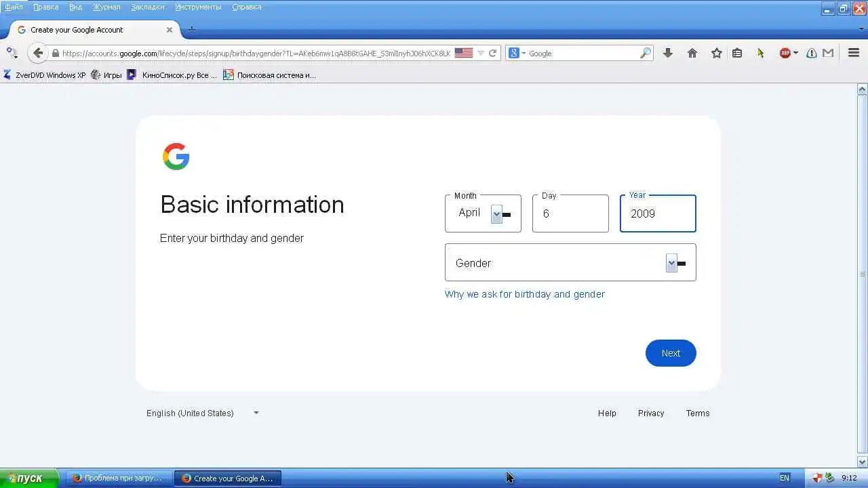Click the 9:12 taskbar clock
Screen dimensions: 868x488
(849, 478)
